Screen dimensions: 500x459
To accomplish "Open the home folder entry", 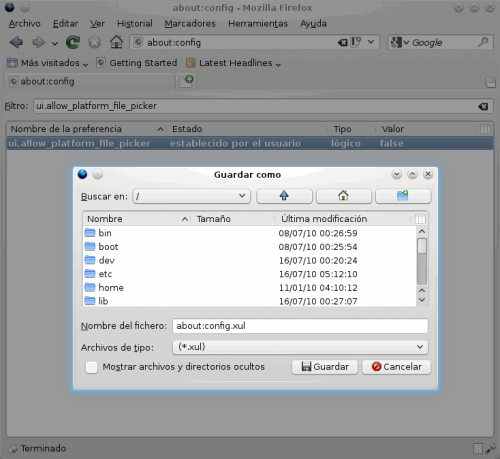I will [x=111, y=288].
